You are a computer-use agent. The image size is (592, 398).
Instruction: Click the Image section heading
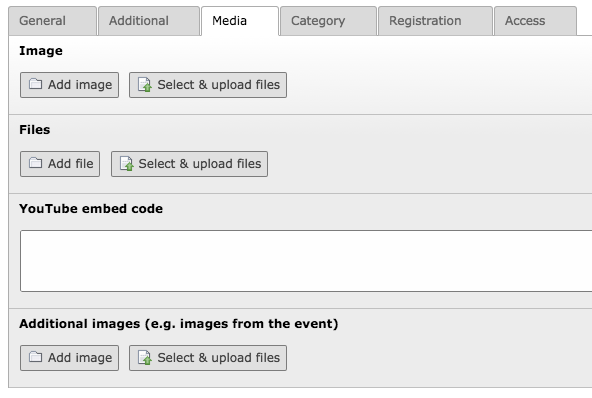[41, 51]
